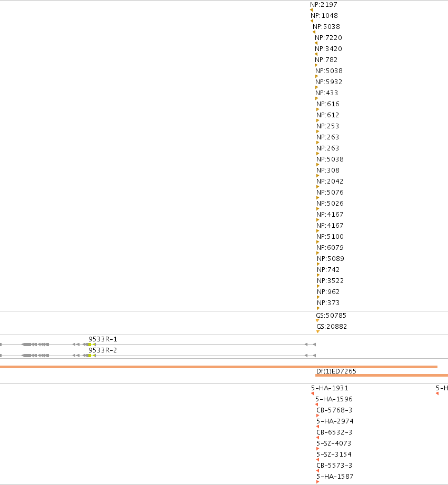The height and width of the screenshot is (485, 448).
Task: Click the NP:5076 label
Action: coord(330,193)
